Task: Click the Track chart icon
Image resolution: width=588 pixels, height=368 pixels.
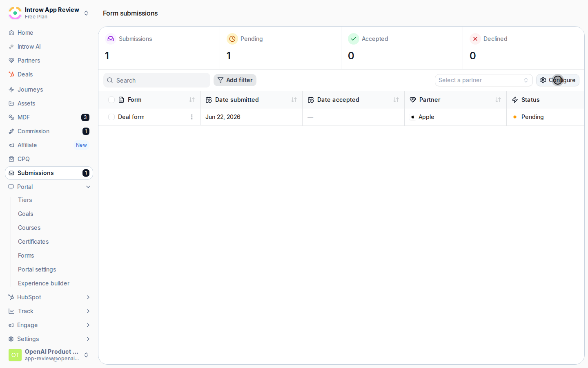Action: [x=11, y=311]
